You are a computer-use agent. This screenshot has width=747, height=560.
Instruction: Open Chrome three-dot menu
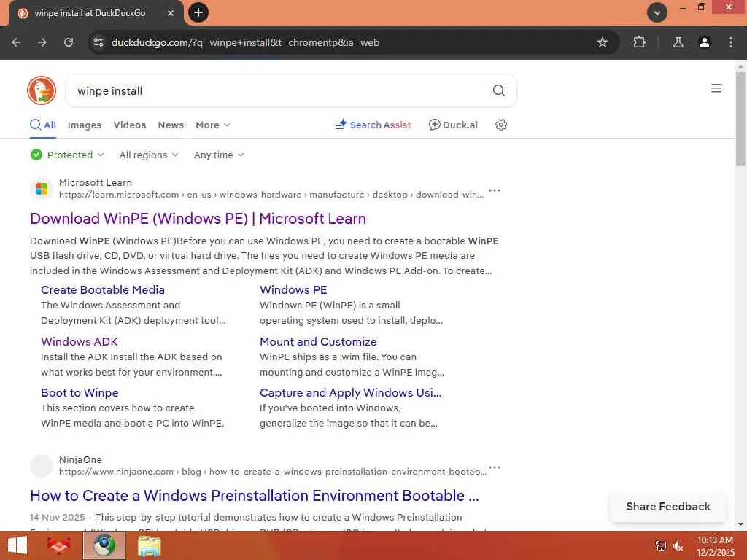pos(731,42)
